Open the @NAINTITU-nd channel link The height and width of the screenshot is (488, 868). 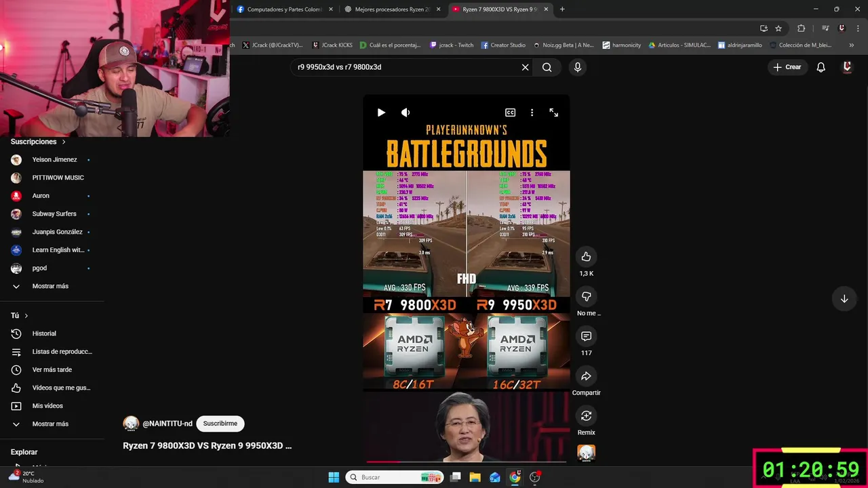coord(167,424)
